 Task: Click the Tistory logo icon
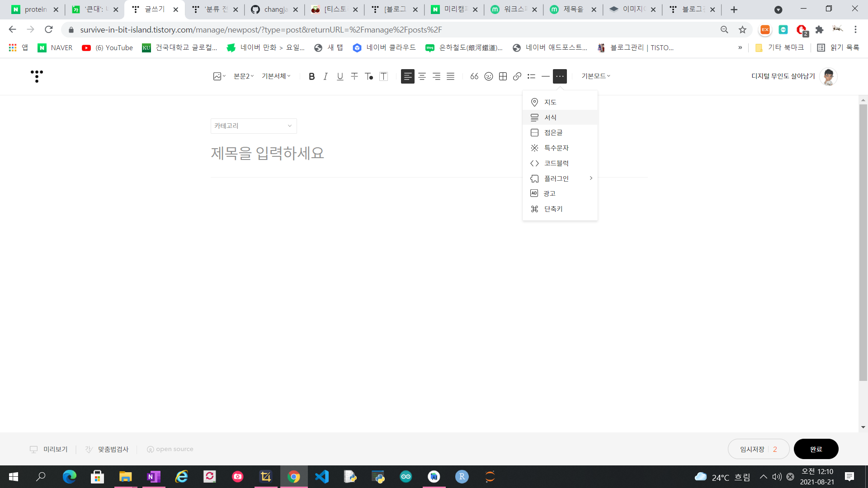tap(37, 76)
